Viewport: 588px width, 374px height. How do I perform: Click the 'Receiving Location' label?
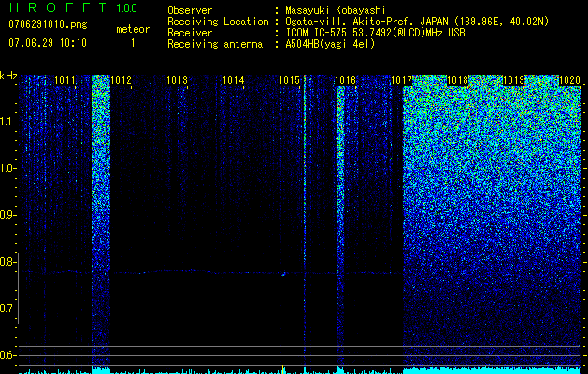coord(218,22)
